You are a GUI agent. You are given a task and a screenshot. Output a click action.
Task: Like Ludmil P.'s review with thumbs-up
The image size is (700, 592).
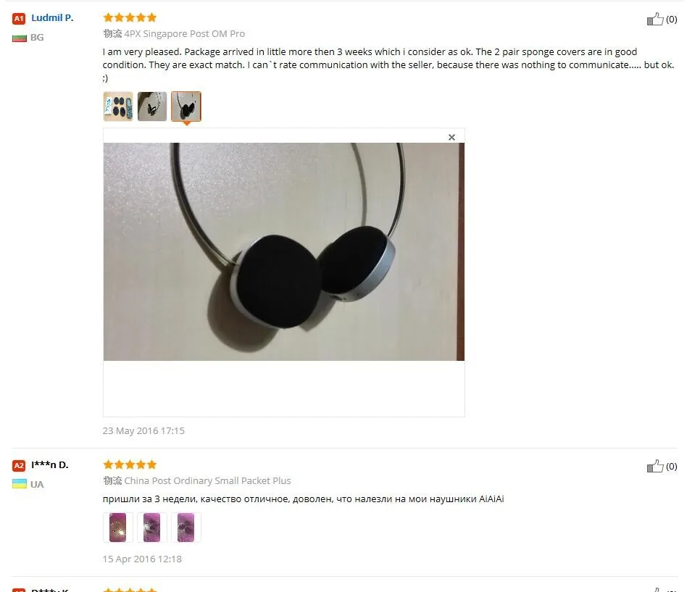point(655,19)
